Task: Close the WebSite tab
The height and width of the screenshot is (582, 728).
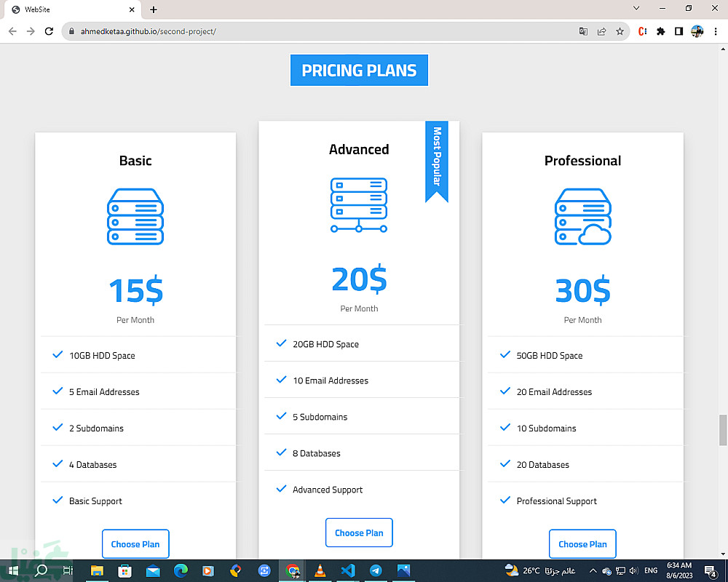Action: click(132, 9)
